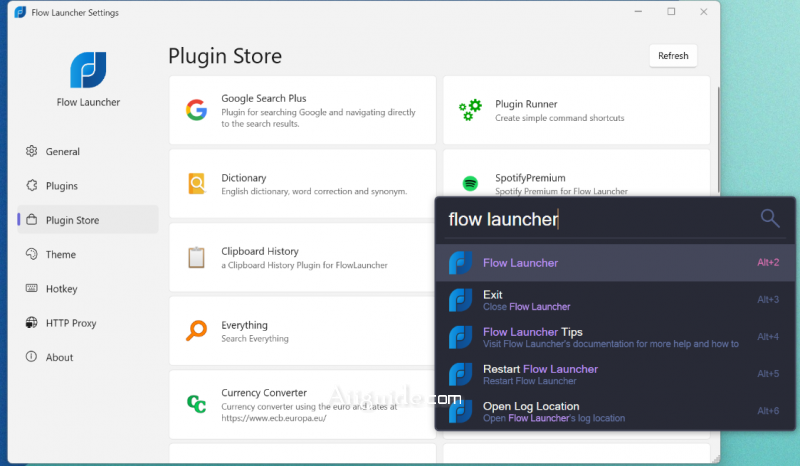
Task: Click the Dictionary plugin icon
Action: 197,184
